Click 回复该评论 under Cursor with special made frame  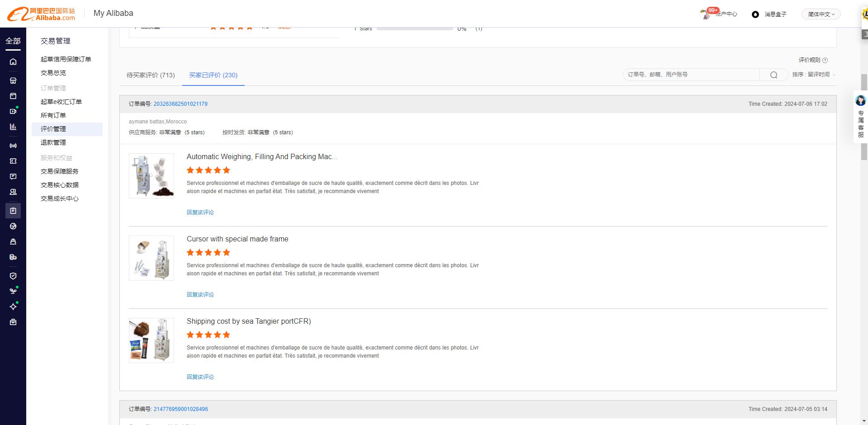coord(200,295)
